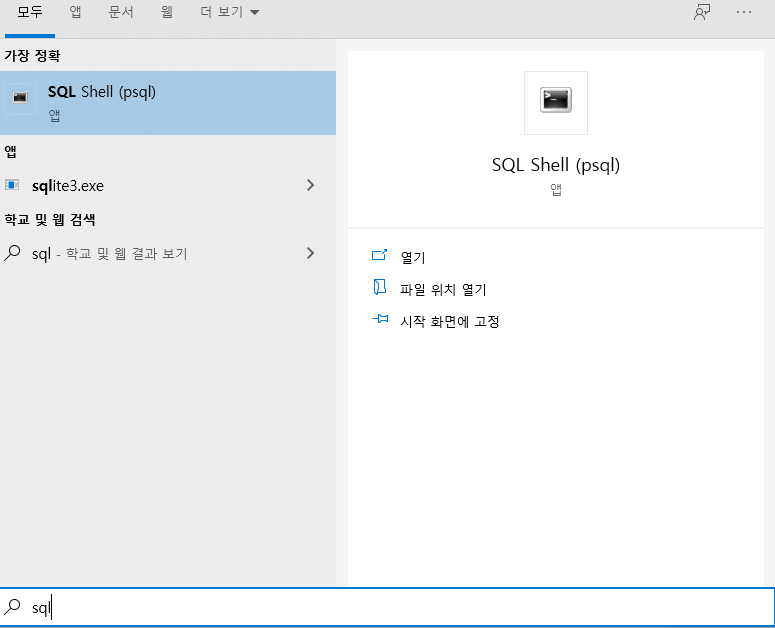Screen dimensions: 775x628
Task: Click the 열기 open icon
Action: pyautogui.click(x=379, y=255)
